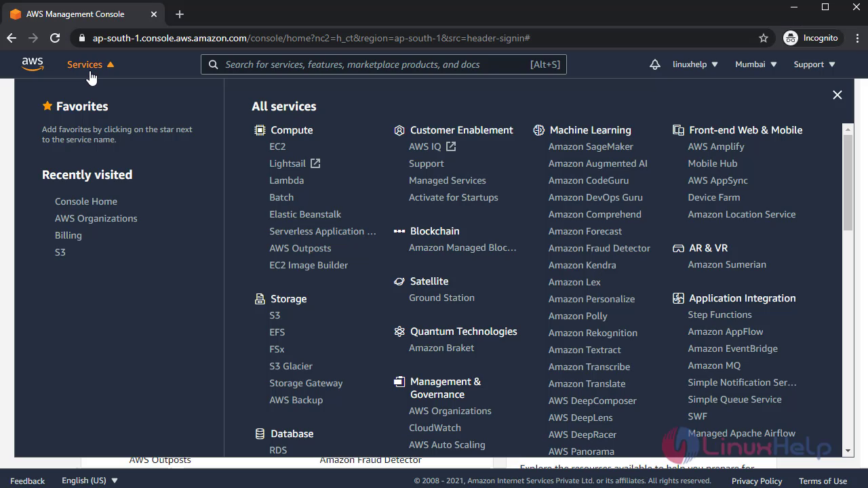The image size is (868, 488).
Task: Click the AWS logo home icon
Action: (33, 64)
